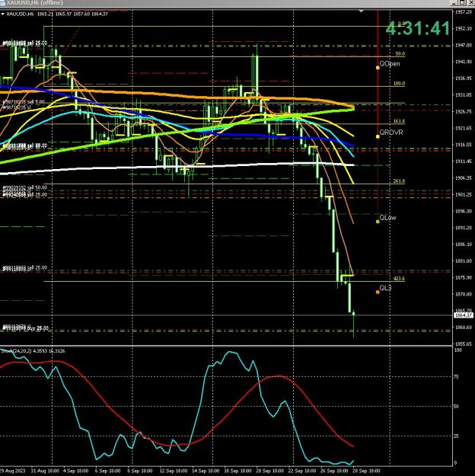Image resolution: width=475 pixels, height=476 pixels.
Task: Minimize the XAUUSD,H6 chart window
Action: click(x=454, y=3)
